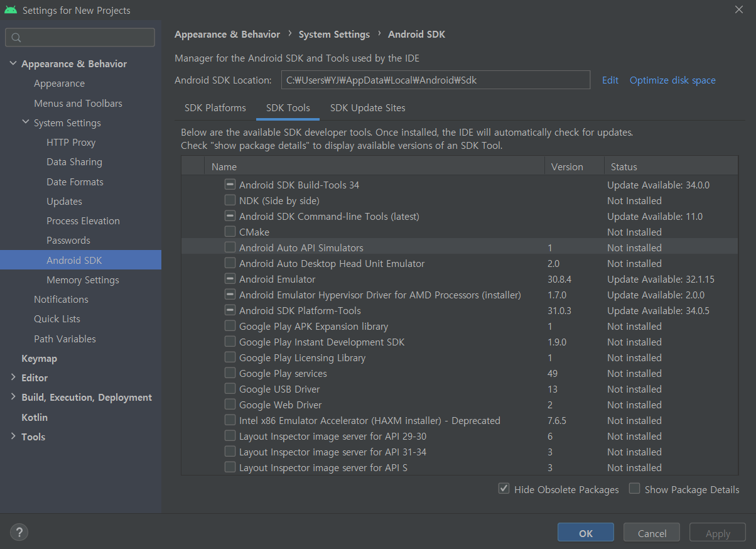
Task: Check Layout Inspector for API 29-30
Action: click(230, 436)
